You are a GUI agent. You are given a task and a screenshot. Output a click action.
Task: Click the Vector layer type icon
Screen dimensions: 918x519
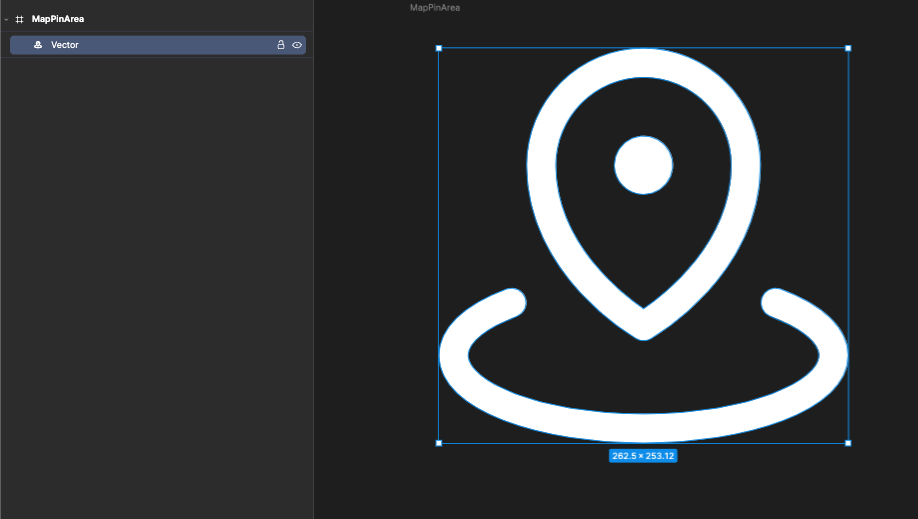pyautogui.click(x=38, y=45)
